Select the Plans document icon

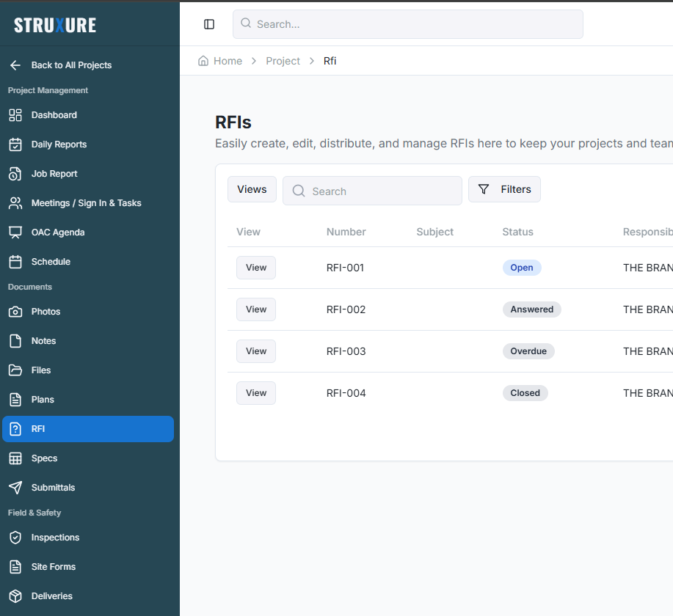coord(16,399)
